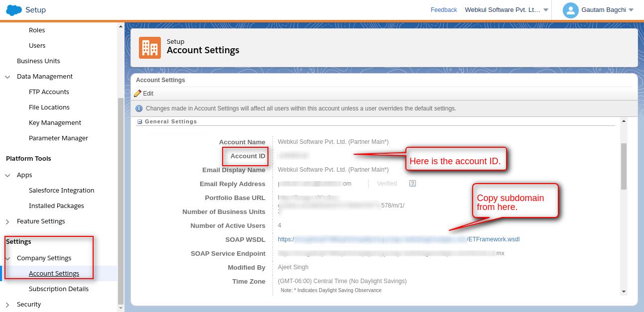644x312 pixels.
Task: Collapse the Company Settings node
Action: [7, 258]
